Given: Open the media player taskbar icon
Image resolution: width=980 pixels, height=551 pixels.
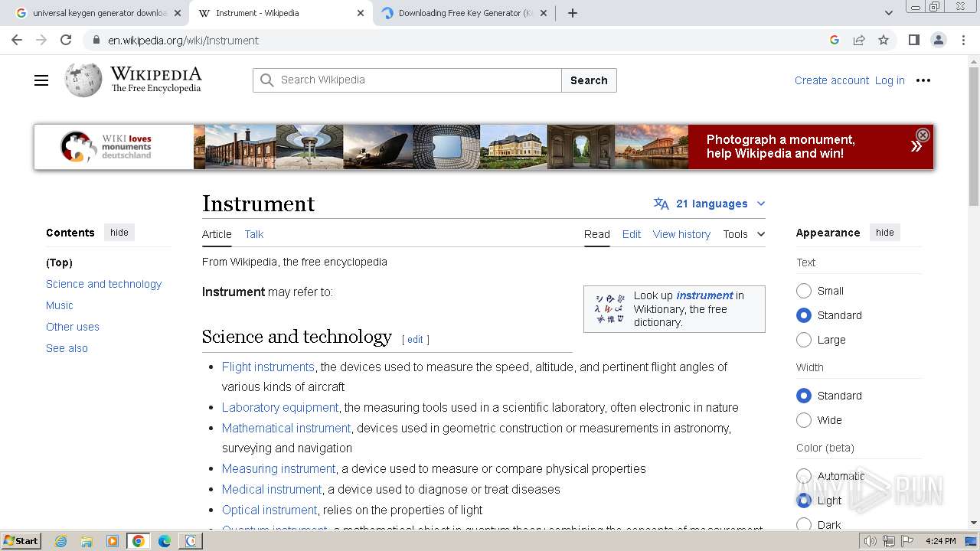Looking at the screenshot, I should click(x=113, y=541).
